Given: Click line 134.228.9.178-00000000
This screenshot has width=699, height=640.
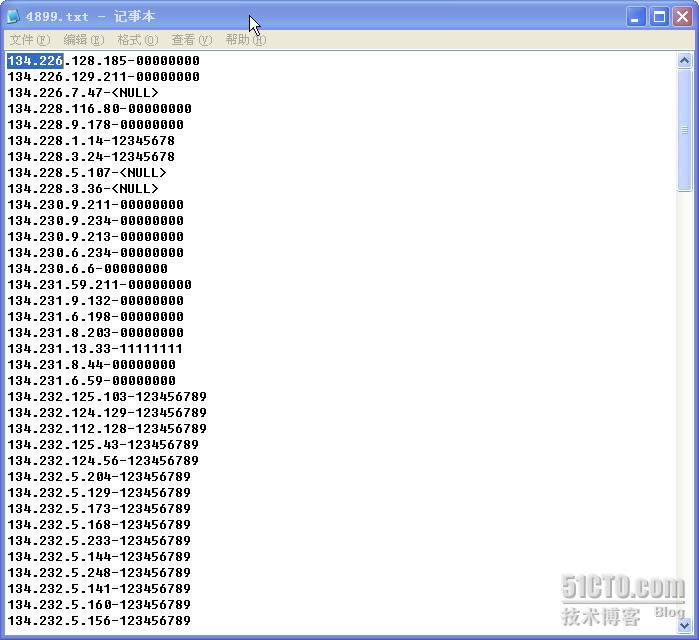Looking at the screenshot, I should [x=95, y=125].
